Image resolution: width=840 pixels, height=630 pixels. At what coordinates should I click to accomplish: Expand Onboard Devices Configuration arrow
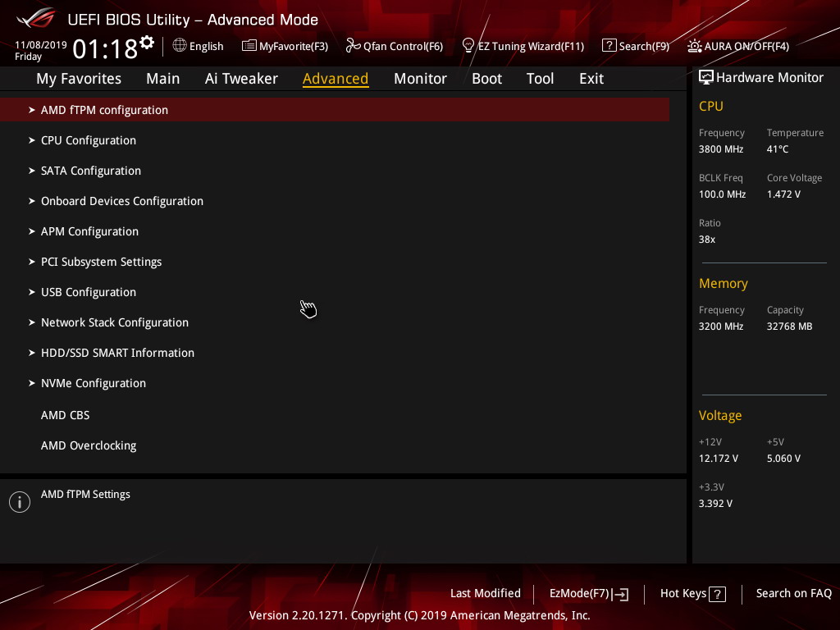tap(32, 201)
